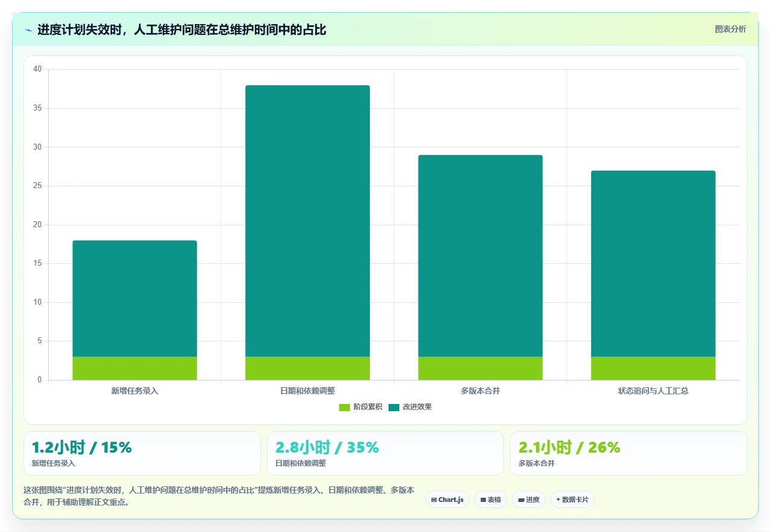Click the green base segment of 日期和依赖调整 bar

[x=307, y=368]
